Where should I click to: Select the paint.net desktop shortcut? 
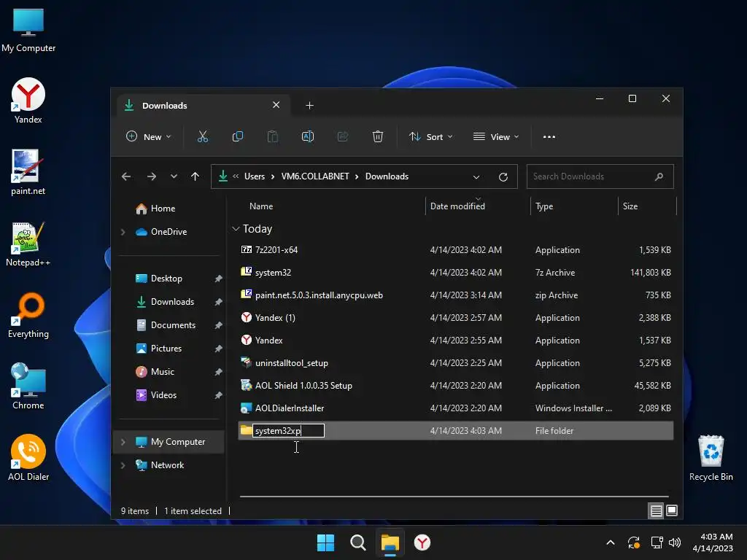pyautogui.click(x=28, y=172)
